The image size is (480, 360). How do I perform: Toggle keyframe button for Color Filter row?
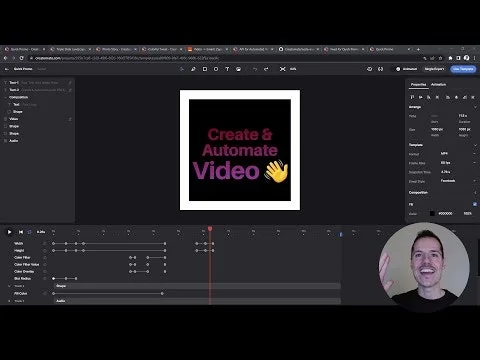coord(45,258)
